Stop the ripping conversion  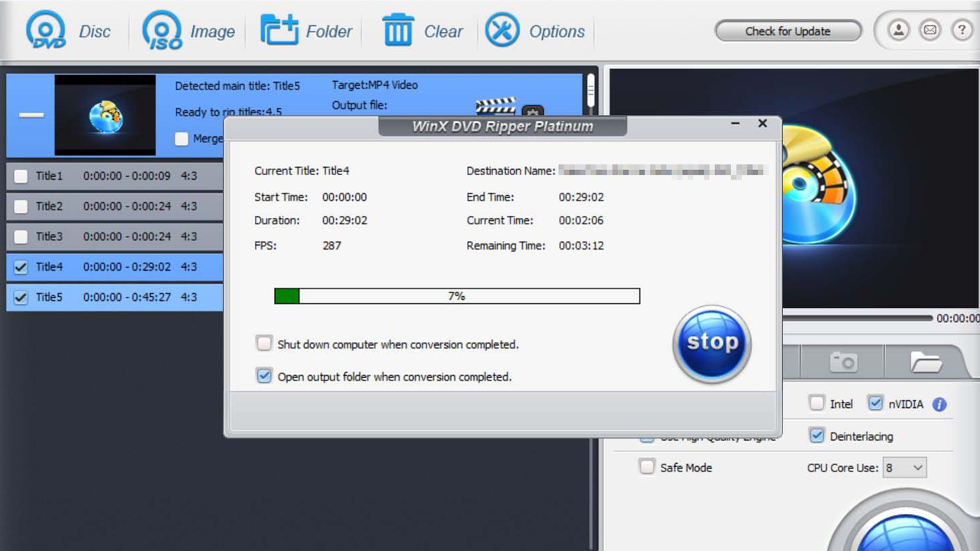(x=712, y=344)
